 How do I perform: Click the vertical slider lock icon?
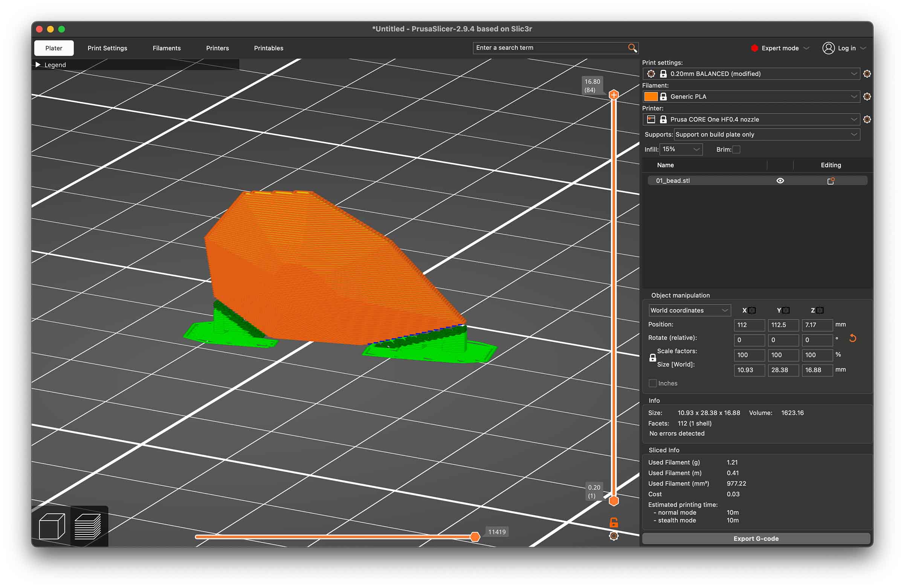point(614,522)
